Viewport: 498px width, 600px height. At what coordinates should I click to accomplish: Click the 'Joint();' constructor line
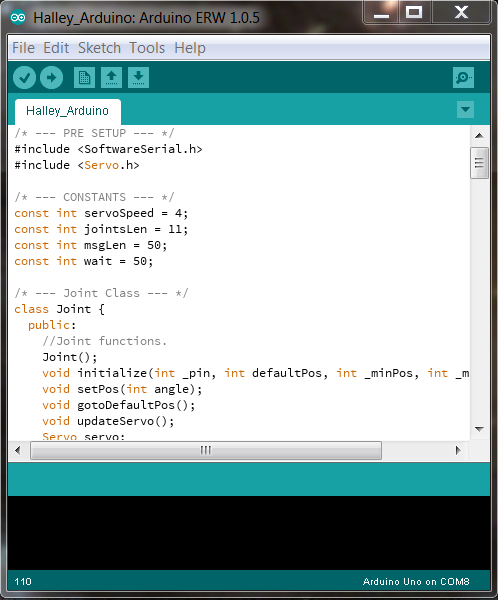(70, 357)
